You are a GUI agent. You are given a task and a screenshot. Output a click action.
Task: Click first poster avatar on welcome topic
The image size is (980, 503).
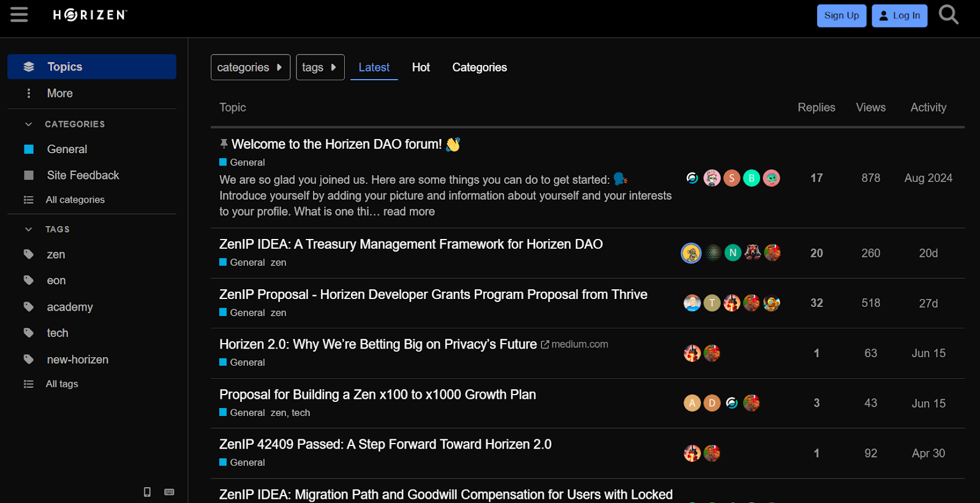tap(692, 178)
